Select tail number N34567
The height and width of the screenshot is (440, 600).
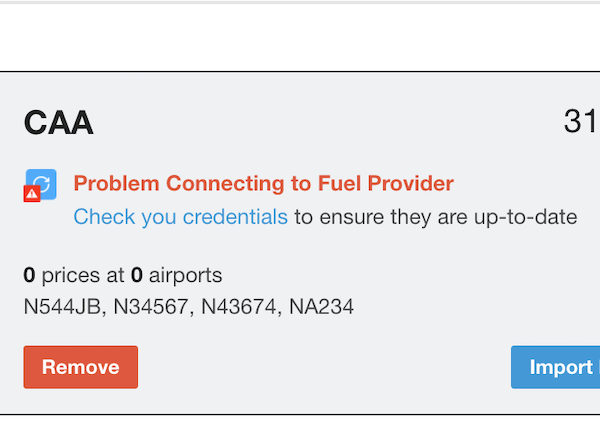click(x=151, y=307)
